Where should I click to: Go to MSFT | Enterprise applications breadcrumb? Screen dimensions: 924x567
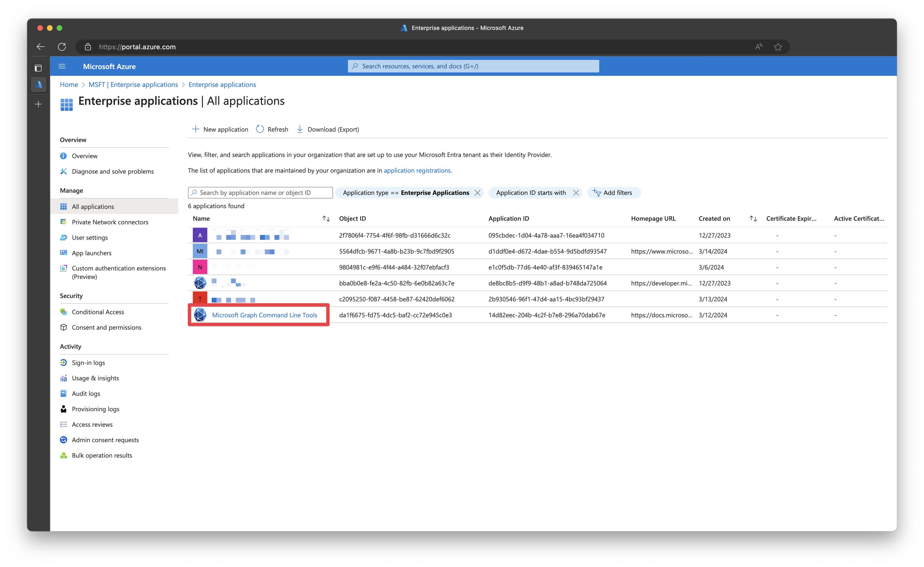pos(133,84)
